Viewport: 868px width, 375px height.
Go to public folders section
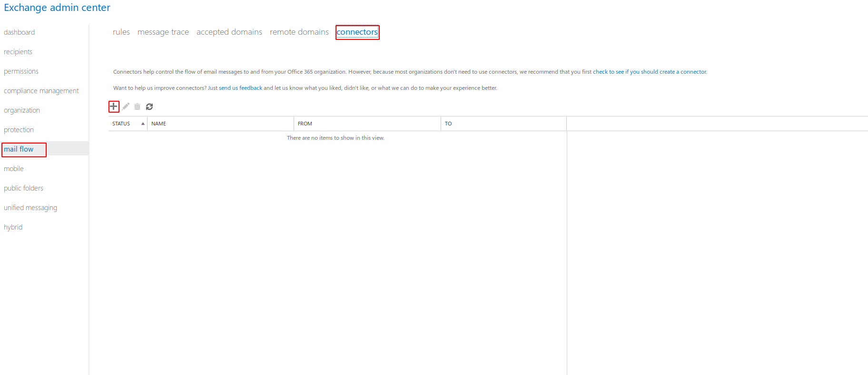pyautogui.click(x=23, y=188)
